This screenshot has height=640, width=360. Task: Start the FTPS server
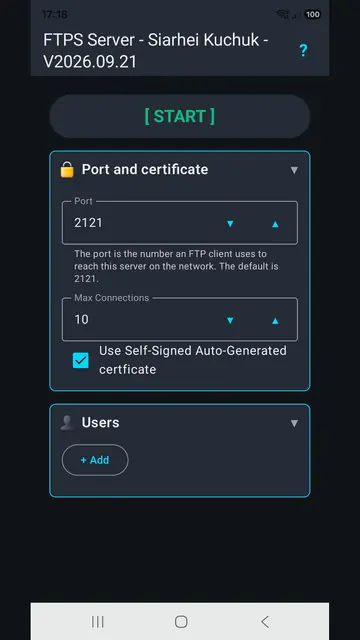coord(180,116)
